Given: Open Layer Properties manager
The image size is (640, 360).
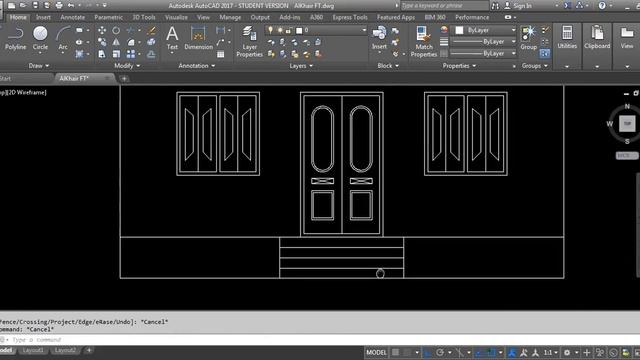Looking at the screenshot, I should click(249, 41).
